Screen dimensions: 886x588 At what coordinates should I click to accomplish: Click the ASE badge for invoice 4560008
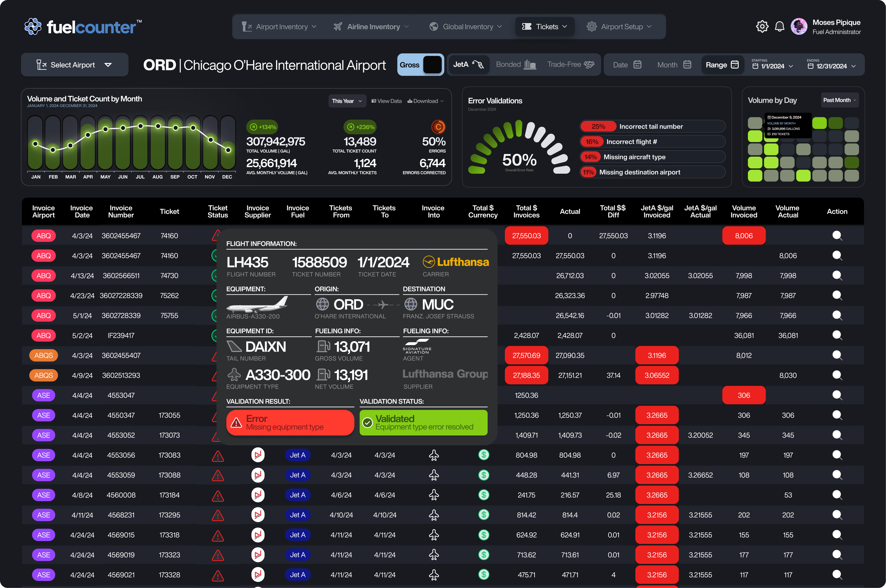click(43, 495)
